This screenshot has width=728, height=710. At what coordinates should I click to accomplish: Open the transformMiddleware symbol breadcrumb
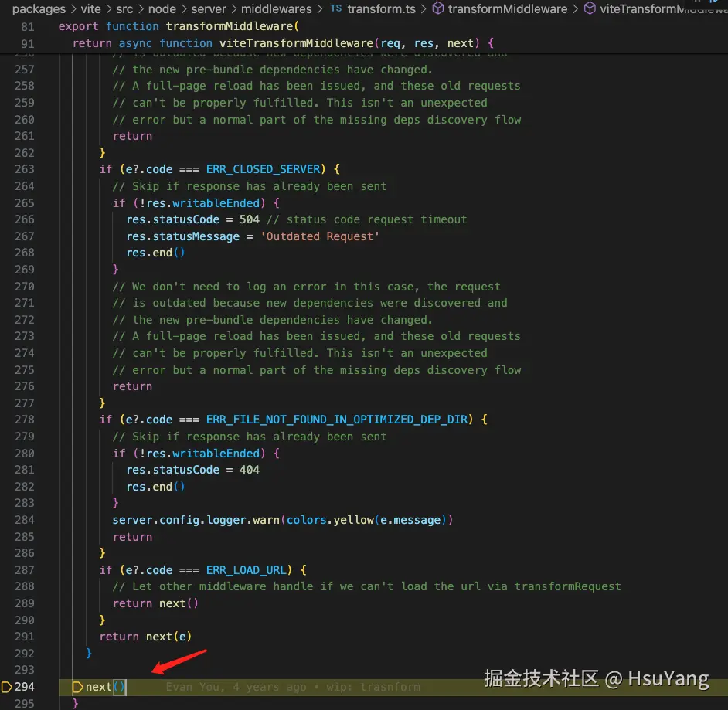pos(508,8)
